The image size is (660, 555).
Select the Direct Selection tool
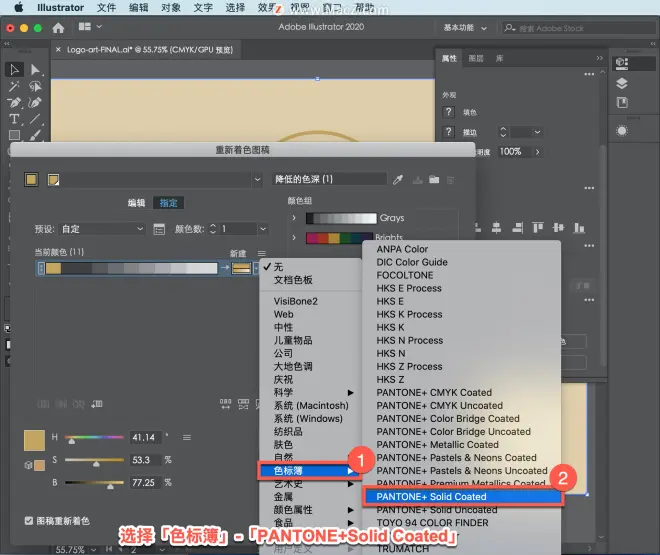pos(35,69)
